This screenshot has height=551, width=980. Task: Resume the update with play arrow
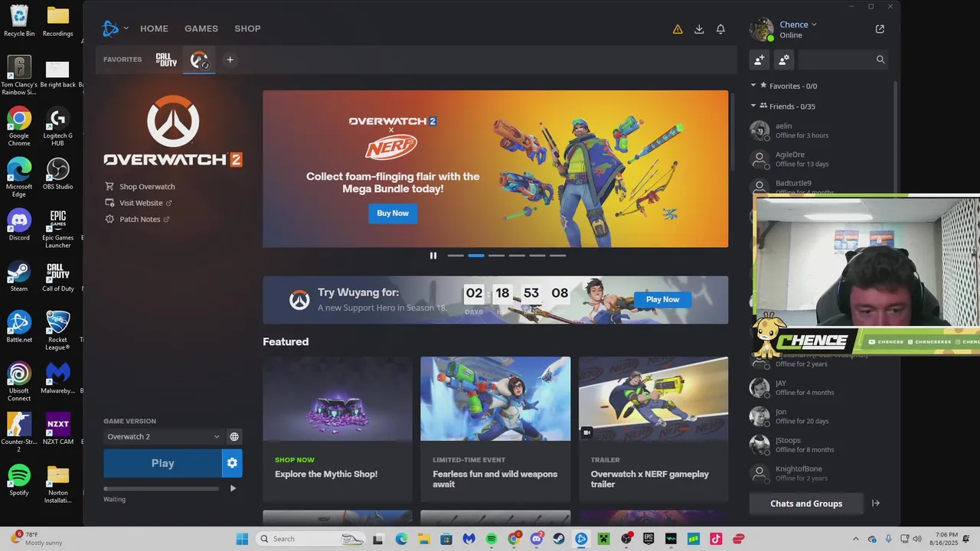(233, 488)
